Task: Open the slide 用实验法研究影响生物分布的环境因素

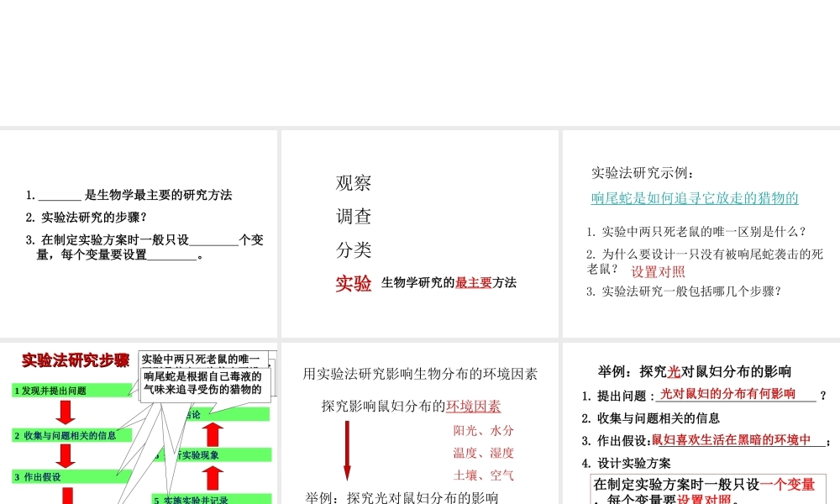Action: [419, 423]
